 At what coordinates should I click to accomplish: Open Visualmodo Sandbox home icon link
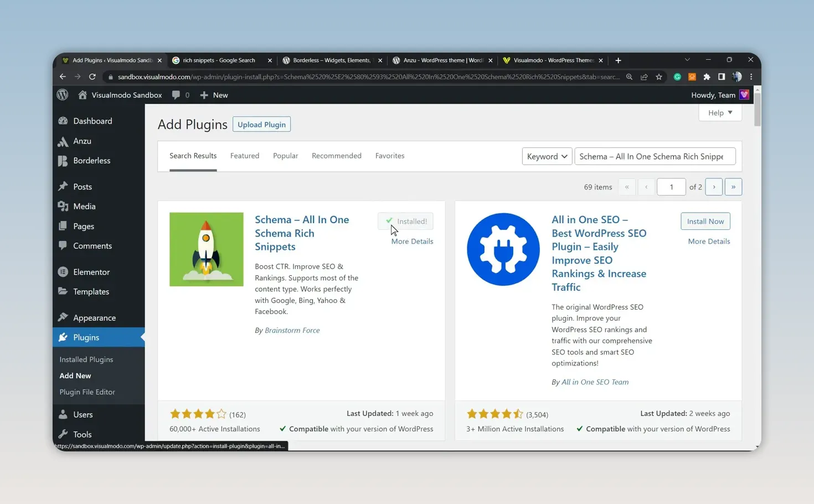pyautogui.click(x=83, y=95)
